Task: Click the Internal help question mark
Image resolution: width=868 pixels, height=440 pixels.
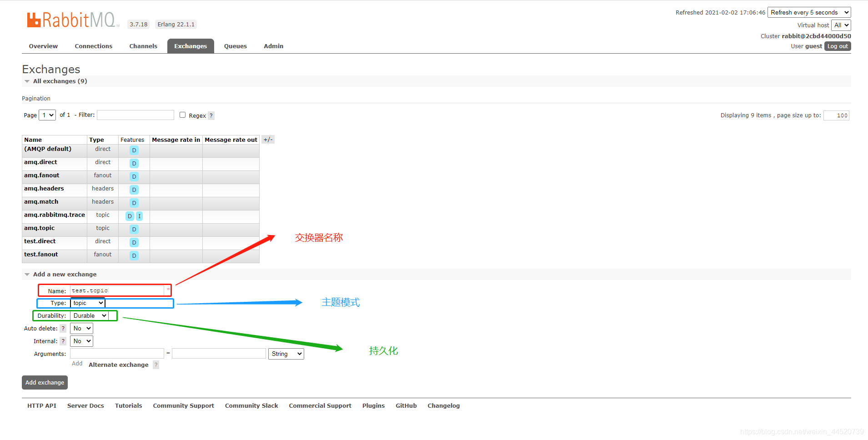Action: click(x=63, y=341)
